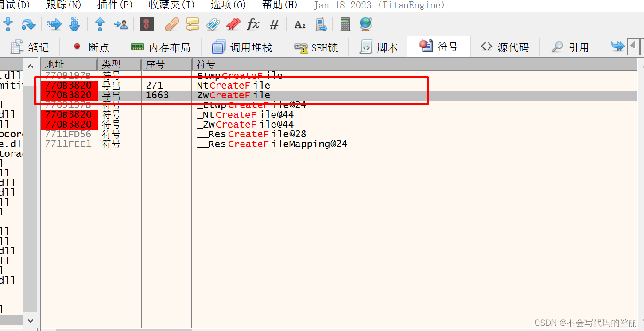
Task: Click the trace into arrow icon
Action: [54, 24]
